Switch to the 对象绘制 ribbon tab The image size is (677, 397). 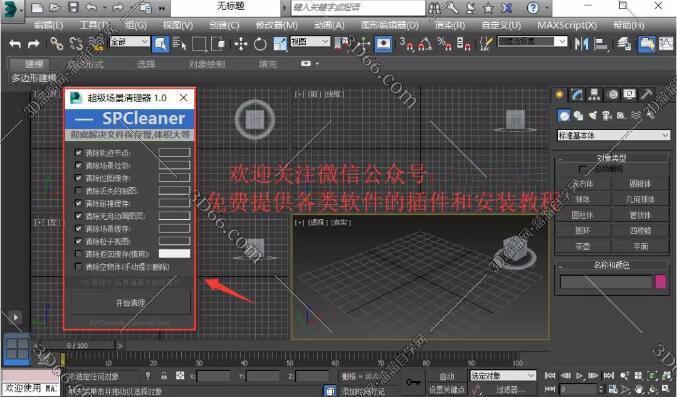207,64
